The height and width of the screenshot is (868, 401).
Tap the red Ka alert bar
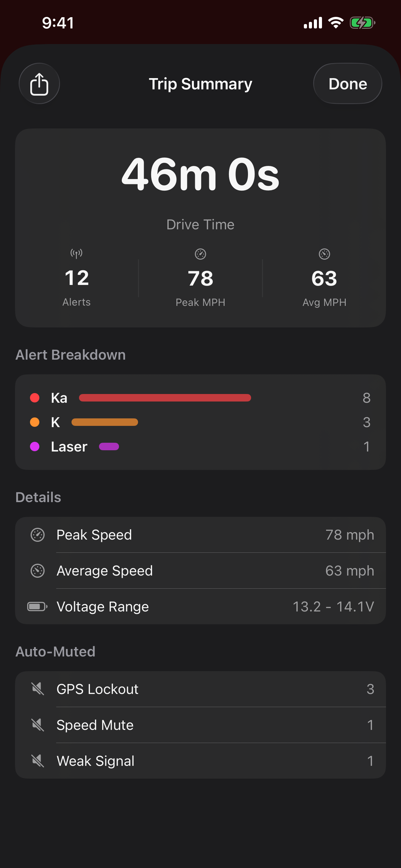coord(165,398)
